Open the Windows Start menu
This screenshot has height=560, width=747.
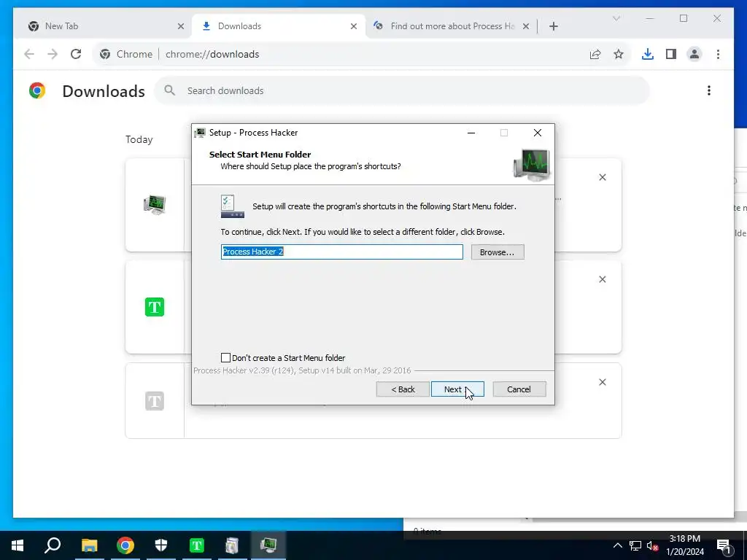(x=18, y=545)
